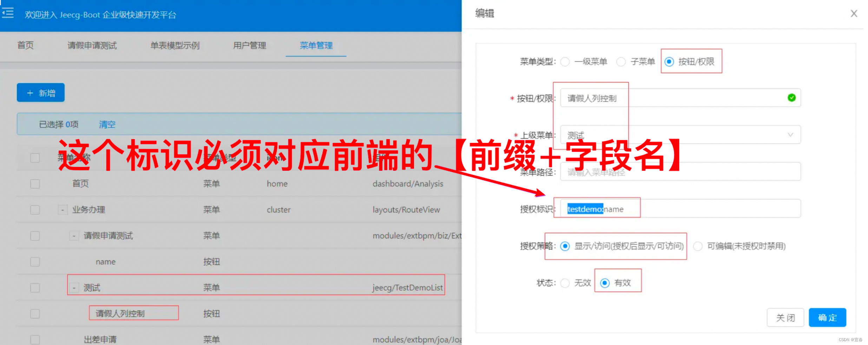Check the name row checkbox
This screenshot has width=868, height=345.
click(35, 262)
